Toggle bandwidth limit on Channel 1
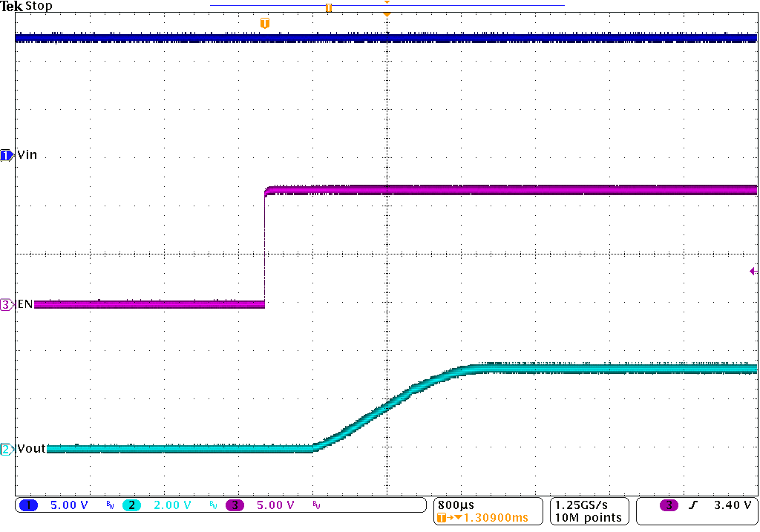Viewport: 760px width, 532px height. coord(110,505)
